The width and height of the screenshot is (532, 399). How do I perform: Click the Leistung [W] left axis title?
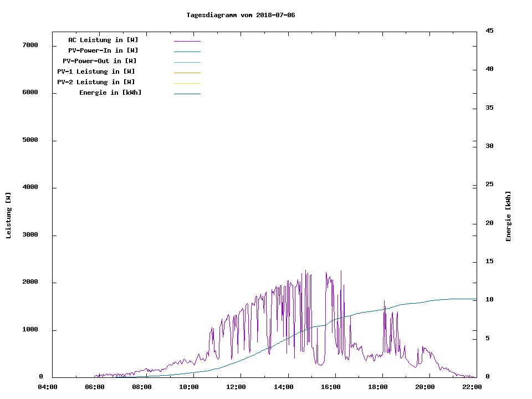(8, 216)
